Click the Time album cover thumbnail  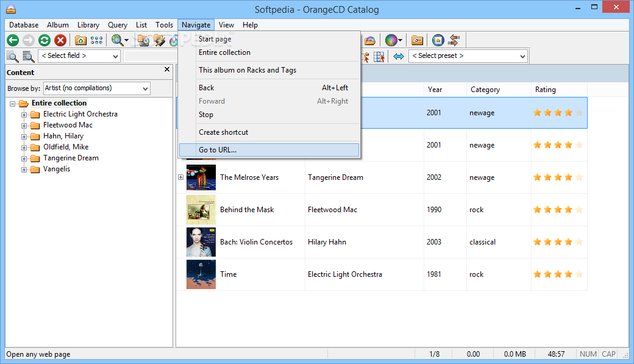coord(201,274)
